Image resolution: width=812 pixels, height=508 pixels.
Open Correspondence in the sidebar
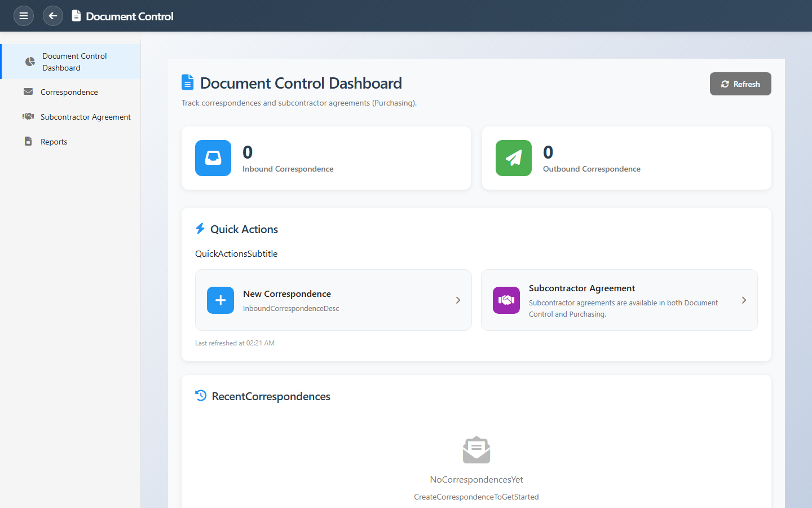(69, 92)
